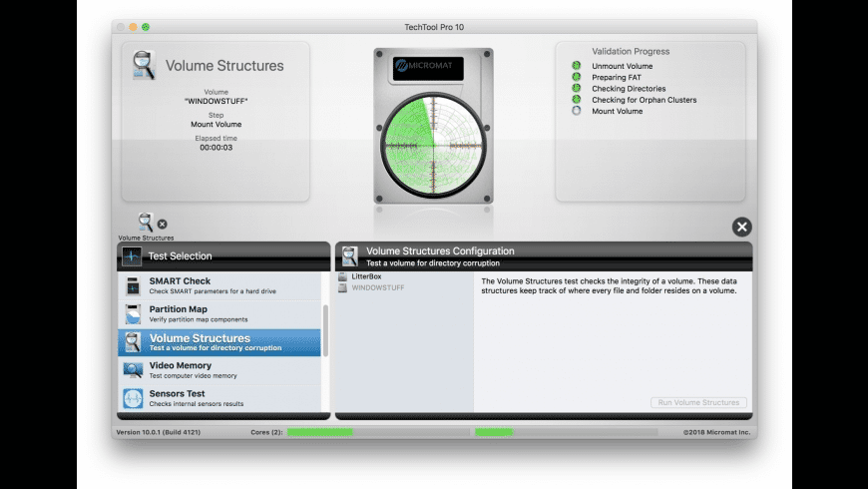
Task: Select the Video Memory test
Action: [x=219, y=370]
